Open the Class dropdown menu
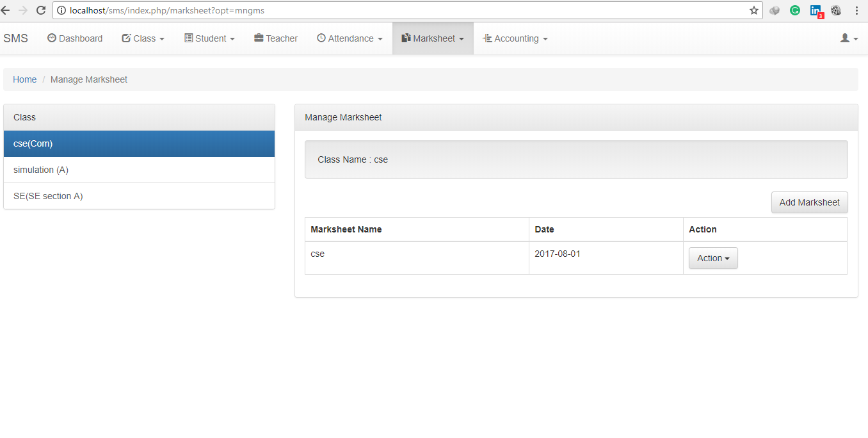This screenshot has width=868, height=438. click(x=143, y=38)
